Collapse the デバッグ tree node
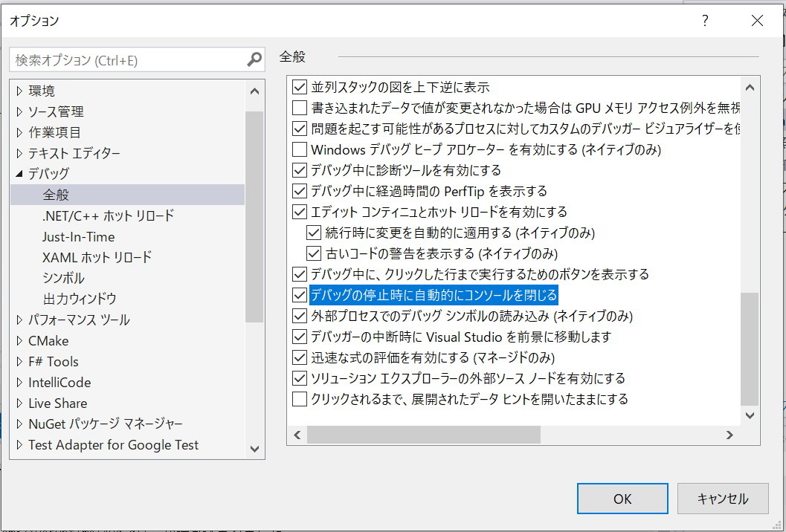This screenshot has height=532, width=786. pos(19,174)
